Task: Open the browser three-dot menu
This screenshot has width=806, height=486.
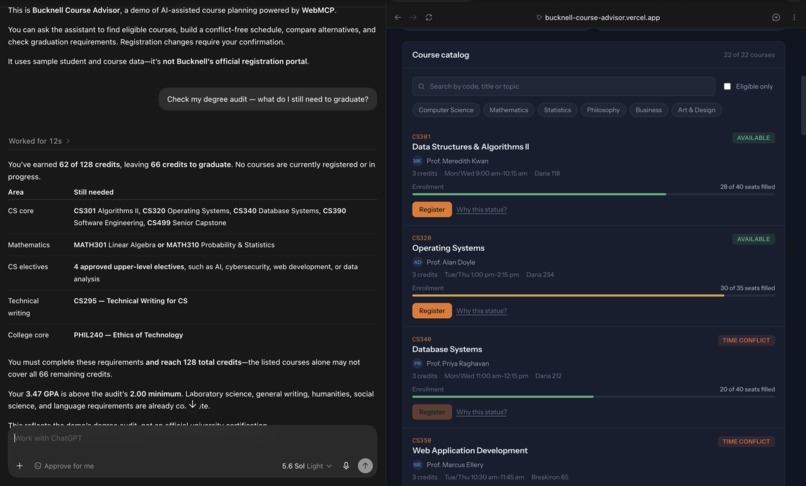Action: [x=794, y=17]
